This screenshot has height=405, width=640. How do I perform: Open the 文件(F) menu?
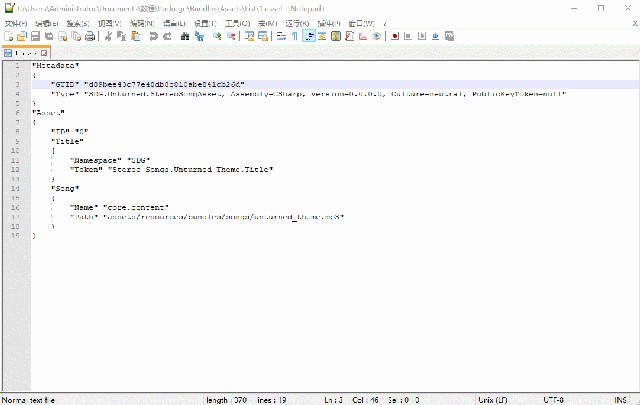[16, 23]
